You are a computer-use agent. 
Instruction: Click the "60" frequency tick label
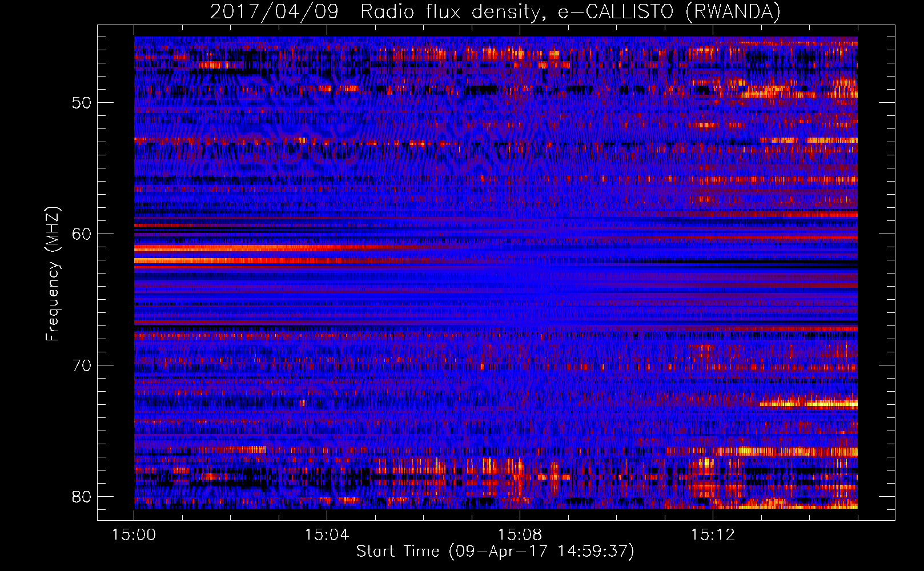pyautogui.click(x=82, y=234)
